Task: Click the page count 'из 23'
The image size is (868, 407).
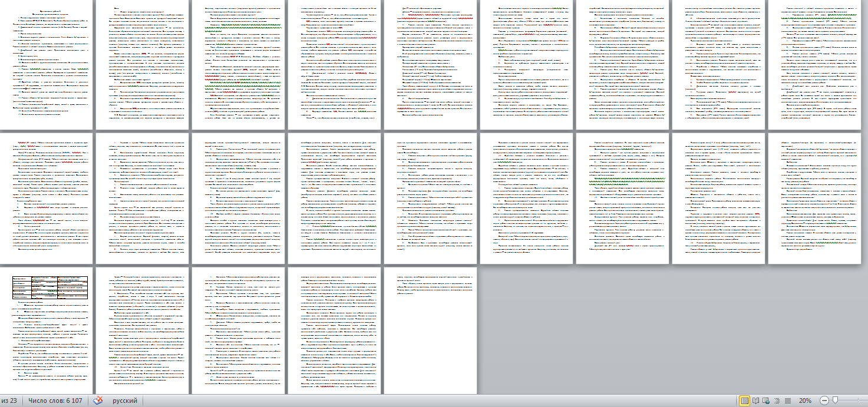Action: 9,401
